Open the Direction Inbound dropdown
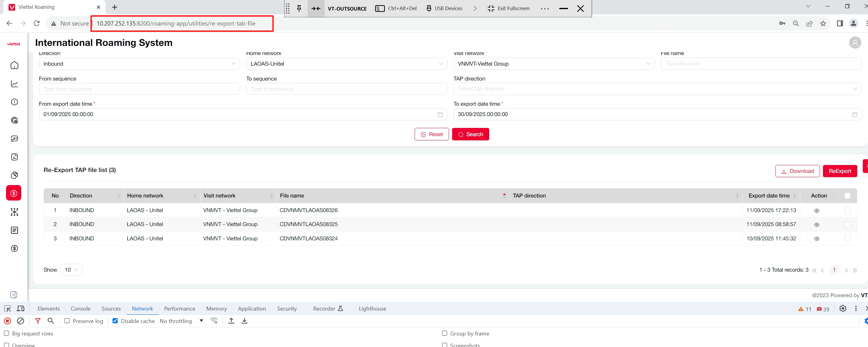Image resolution: width=868 pixels, height=347 pixels. [139, 64]
